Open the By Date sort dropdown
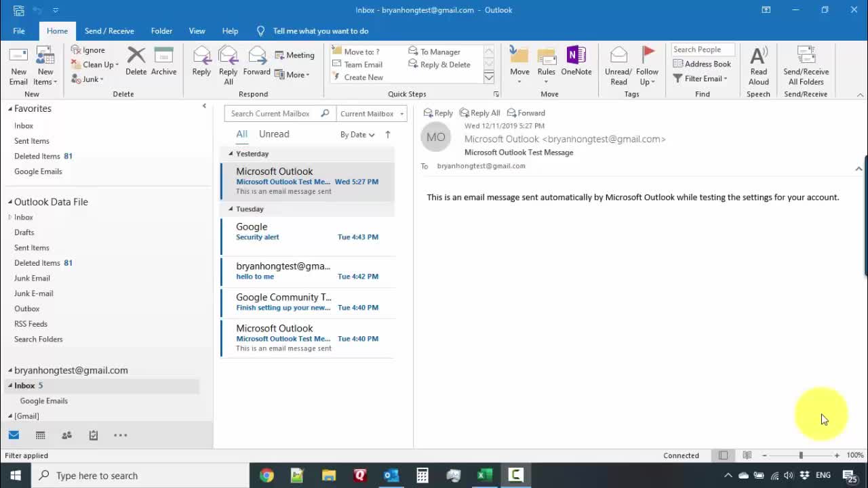The image size is (868, 488). pos(357,134)
